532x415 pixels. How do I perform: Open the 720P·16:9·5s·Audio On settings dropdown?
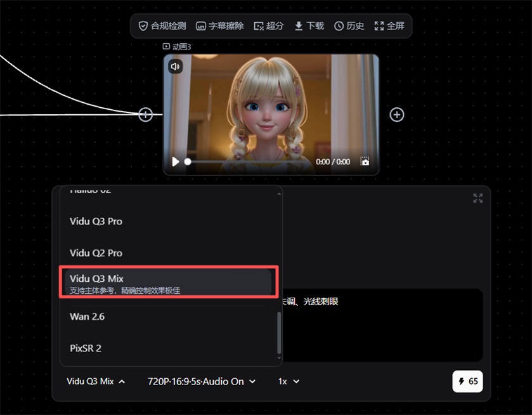pos(202,381)
